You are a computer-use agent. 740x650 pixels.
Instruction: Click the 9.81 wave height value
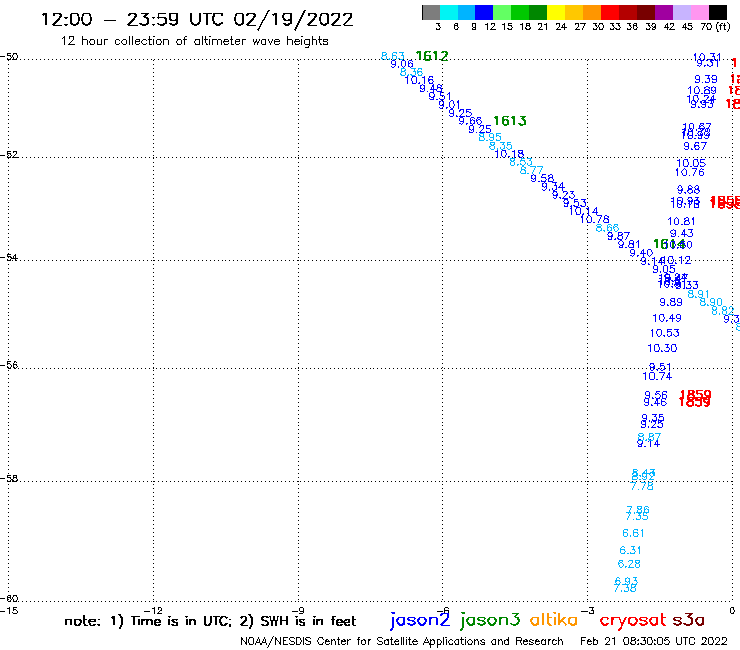point(629,245)
